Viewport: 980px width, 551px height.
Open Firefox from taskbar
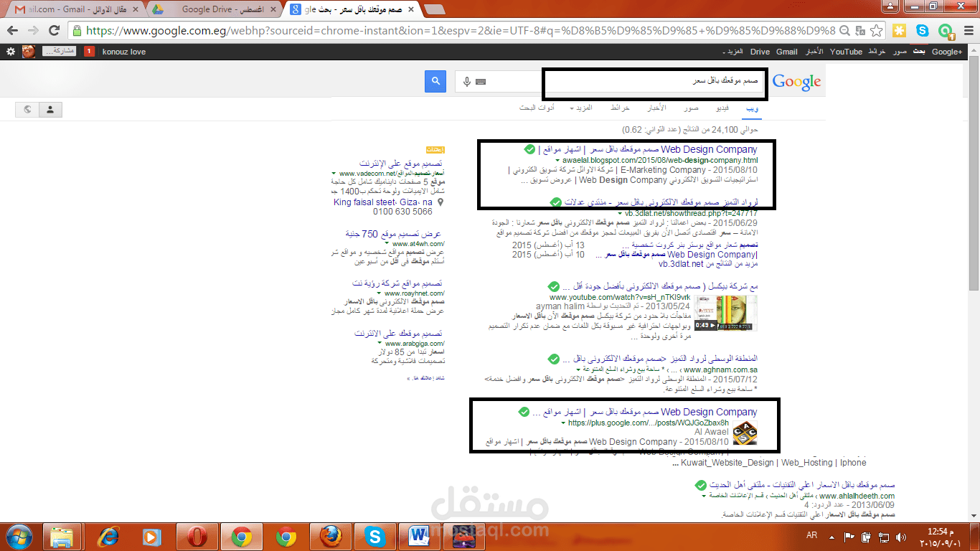coord(331,537)
